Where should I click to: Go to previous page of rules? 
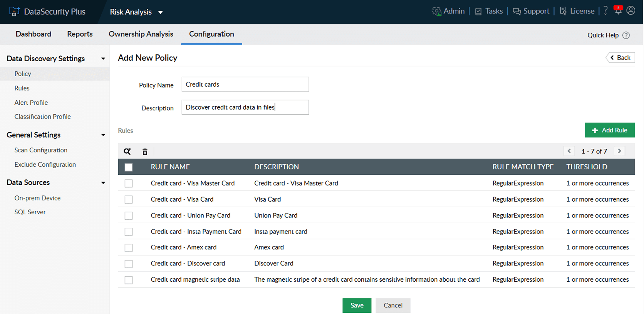[x=569, y=151]
